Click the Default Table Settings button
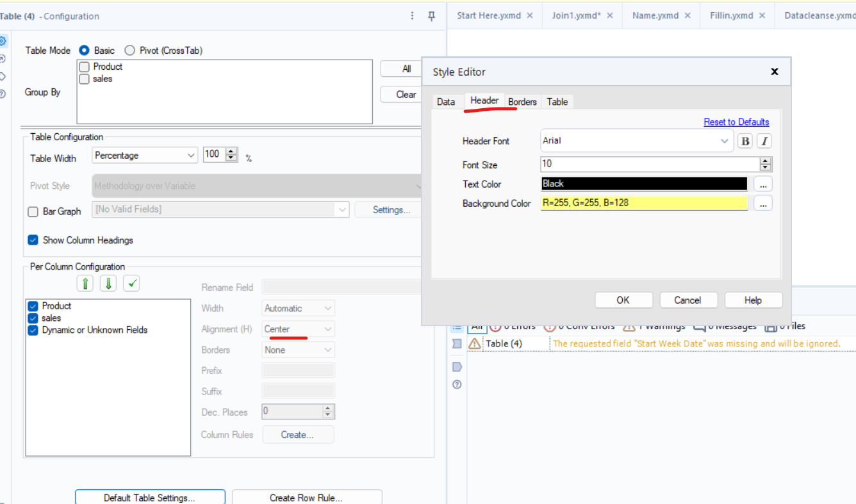 pyautogui.click(x=149, y=496)
